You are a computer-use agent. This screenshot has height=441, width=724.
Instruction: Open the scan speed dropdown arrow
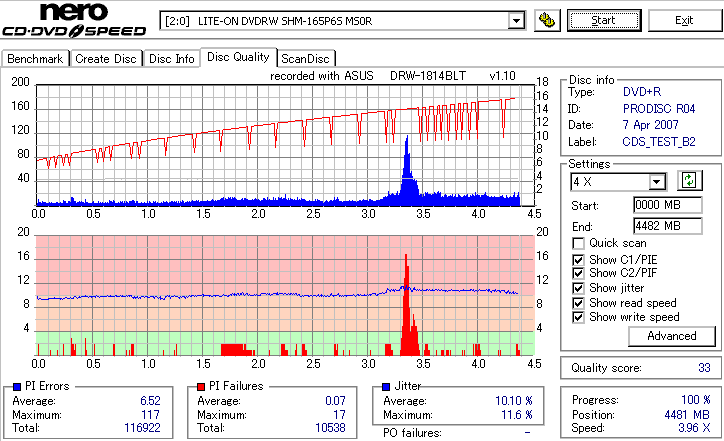656,182
